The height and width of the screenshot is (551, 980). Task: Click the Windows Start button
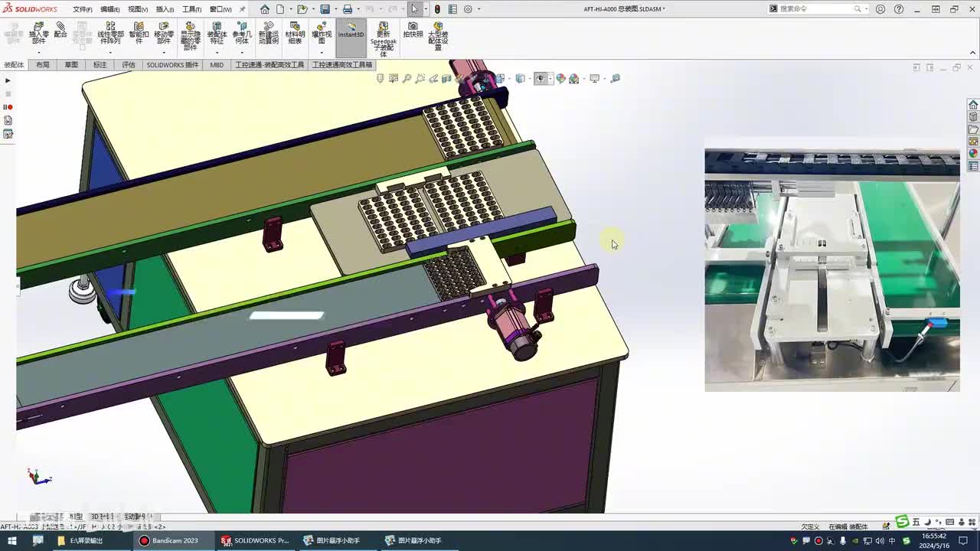coord(12,540)
